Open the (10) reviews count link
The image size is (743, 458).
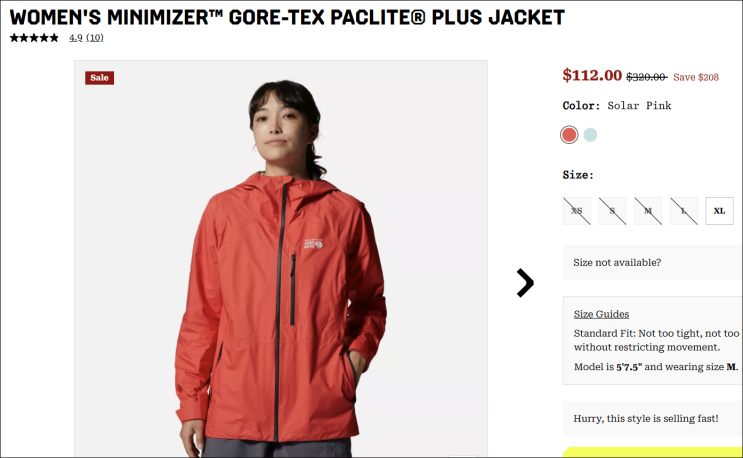coord(95,38)
